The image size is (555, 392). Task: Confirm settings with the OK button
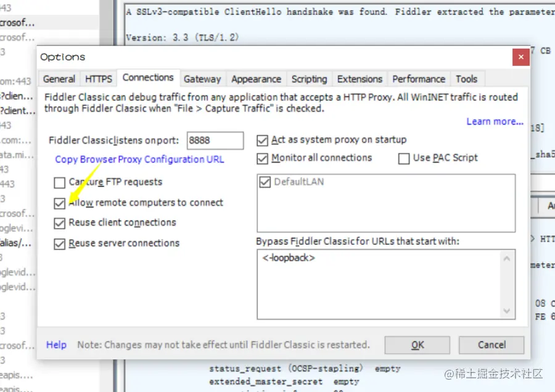coord(417,345)
